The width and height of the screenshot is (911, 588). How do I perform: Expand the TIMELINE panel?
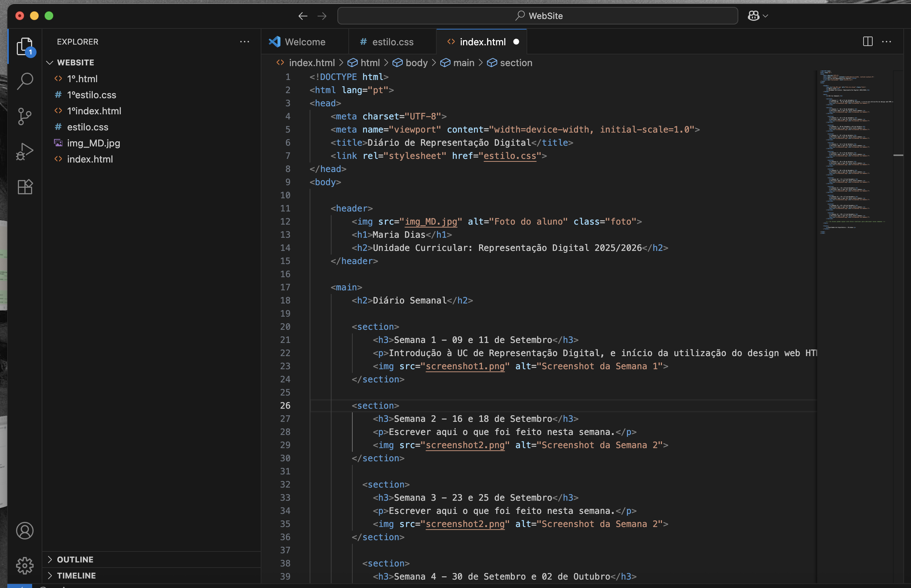151,576
